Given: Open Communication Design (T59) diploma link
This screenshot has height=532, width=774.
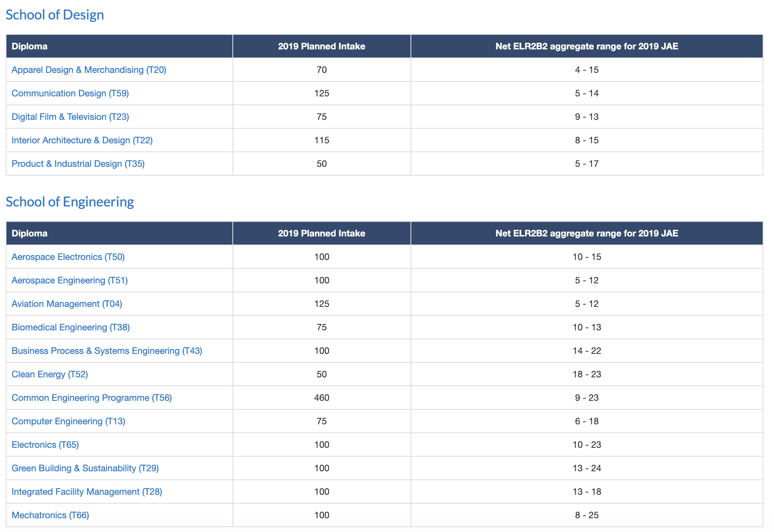Looking at the screenshot, I should 70,94.
